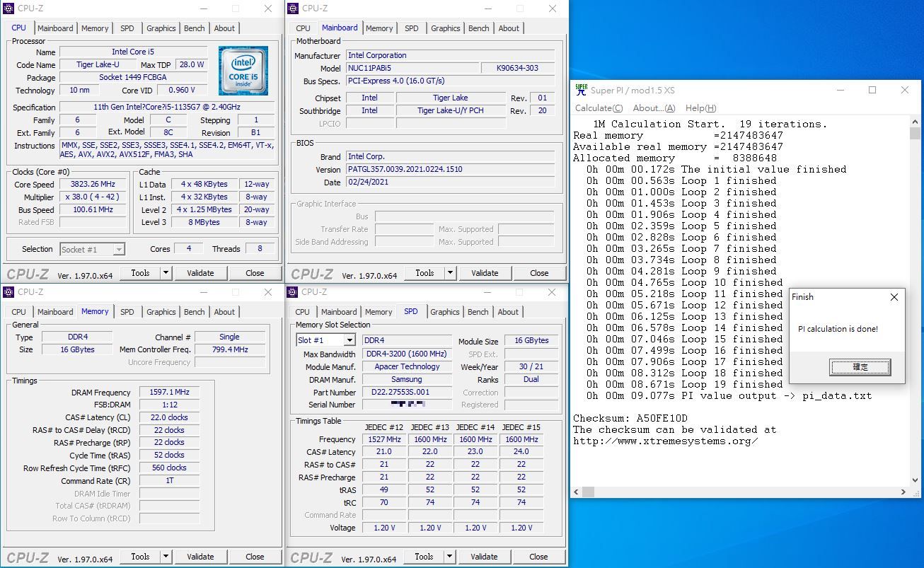924x568 pixels.
Task: Click the Super PI vertical scrollbar thumb
Action: coord(914,133)
